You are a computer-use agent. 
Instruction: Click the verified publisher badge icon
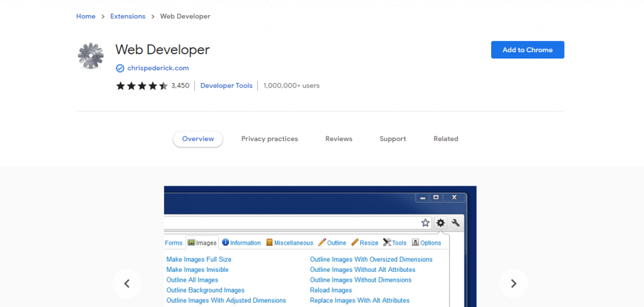pyautogui.click(x=119, y=68)
